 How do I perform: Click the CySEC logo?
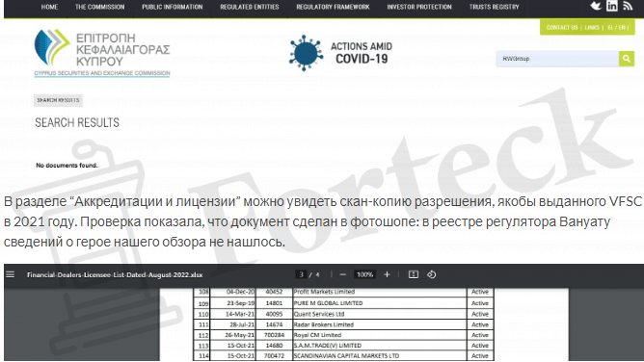[102, 53]
